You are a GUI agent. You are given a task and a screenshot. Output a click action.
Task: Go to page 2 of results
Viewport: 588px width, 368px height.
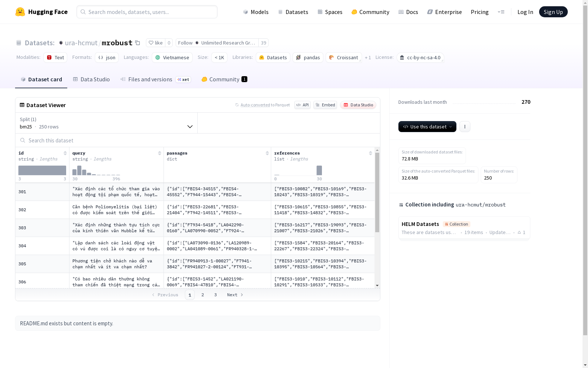(x=202, y=295)
